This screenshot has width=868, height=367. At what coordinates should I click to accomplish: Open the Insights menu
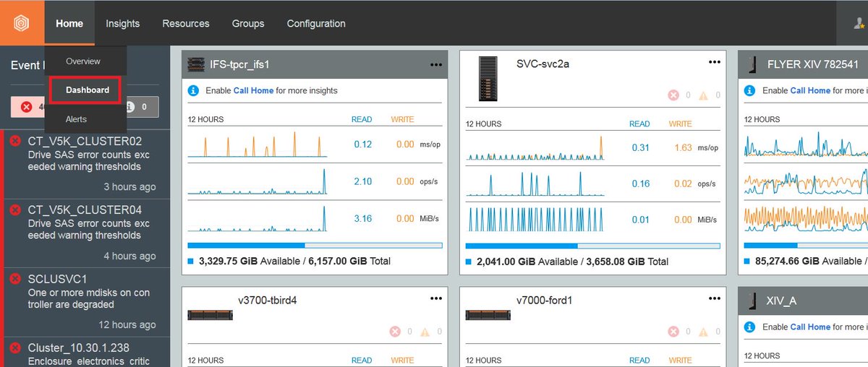[123, 23]
